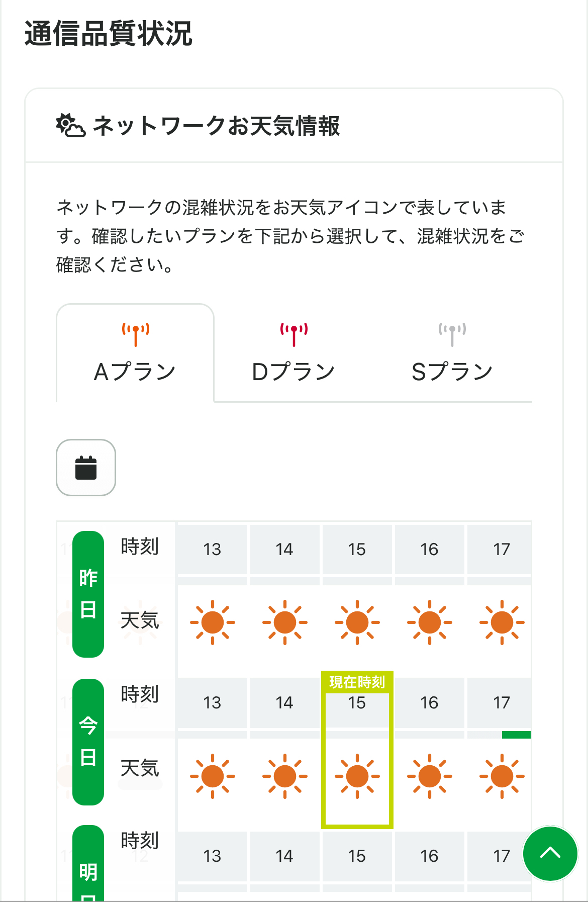Click today's 17 time cell
The width and height of the screenshot is (588, 902).
click(501, 702)
